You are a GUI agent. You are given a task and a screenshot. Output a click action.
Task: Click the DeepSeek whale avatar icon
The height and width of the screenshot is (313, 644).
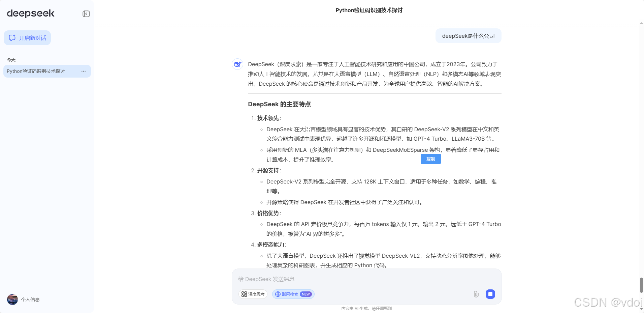pos(237,64)
